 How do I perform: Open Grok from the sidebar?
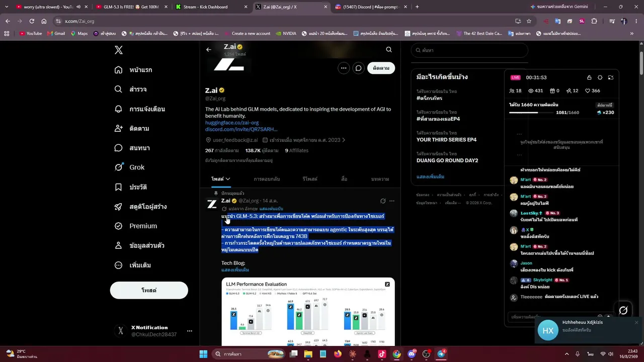click(129, 167)
